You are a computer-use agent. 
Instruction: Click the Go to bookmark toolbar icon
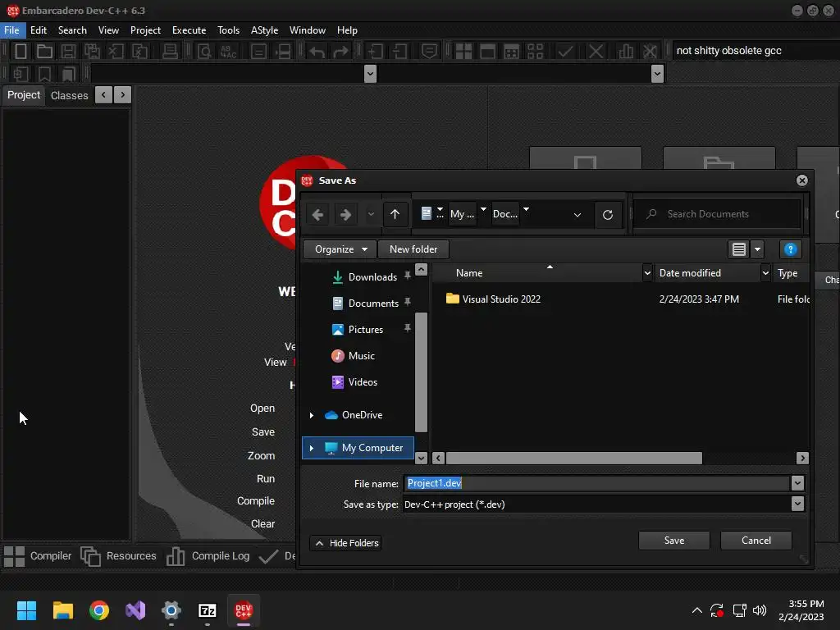coord(68,73)
